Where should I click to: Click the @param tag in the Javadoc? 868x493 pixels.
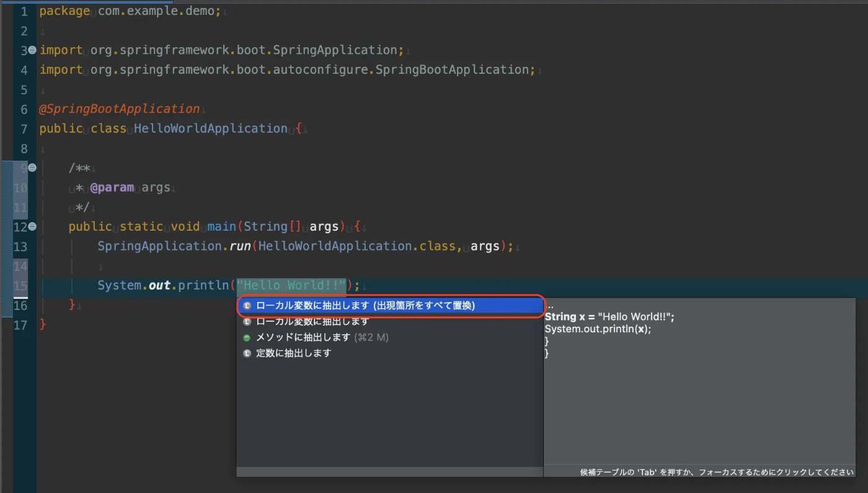click(x=112, y=187)
